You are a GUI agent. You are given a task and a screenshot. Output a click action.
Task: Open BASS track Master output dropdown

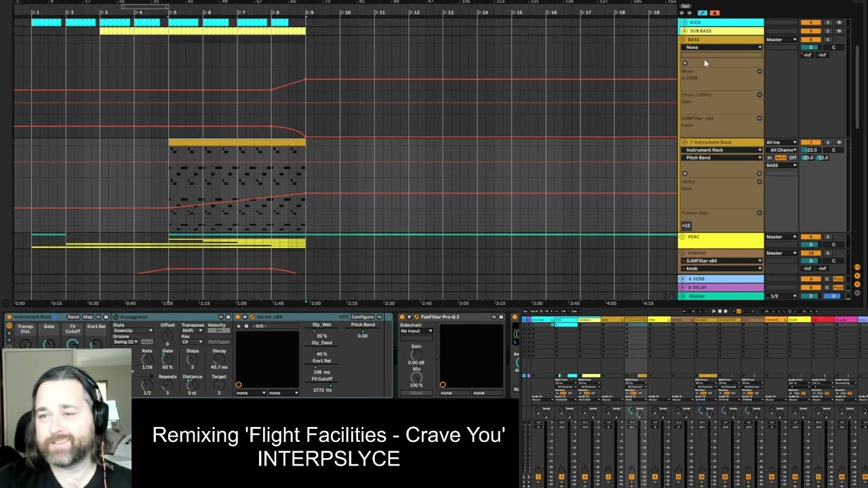click(781, 39)
